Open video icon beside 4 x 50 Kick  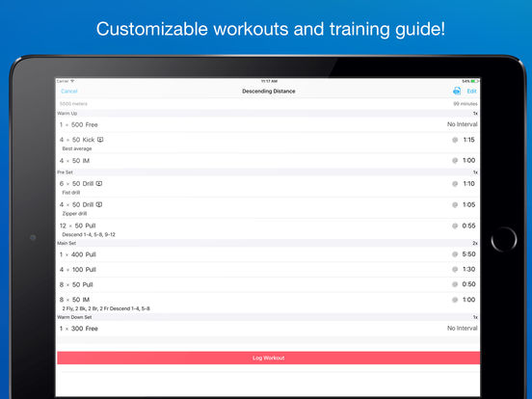100,140
